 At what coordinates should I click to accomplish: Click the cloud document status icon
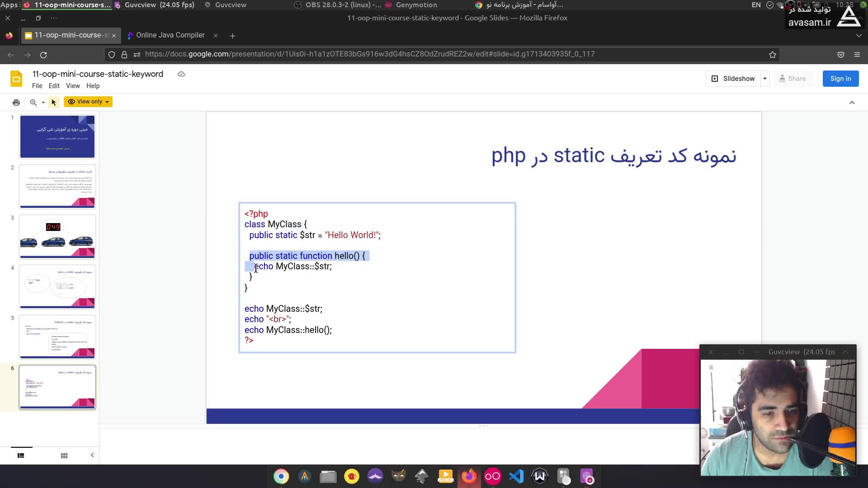coord(181,74)
